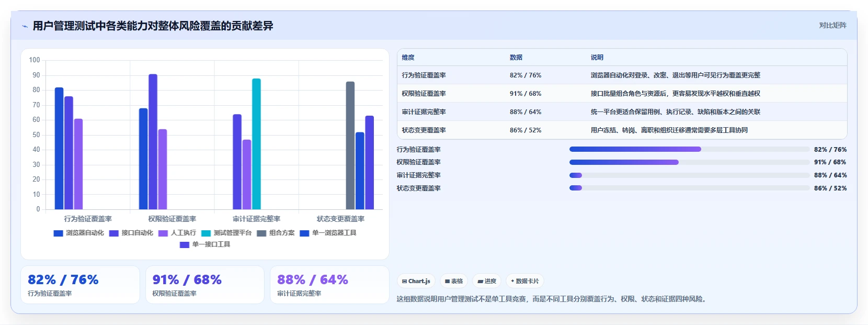Toggle the 测试管理平台 legend swatch

(206, 233)
